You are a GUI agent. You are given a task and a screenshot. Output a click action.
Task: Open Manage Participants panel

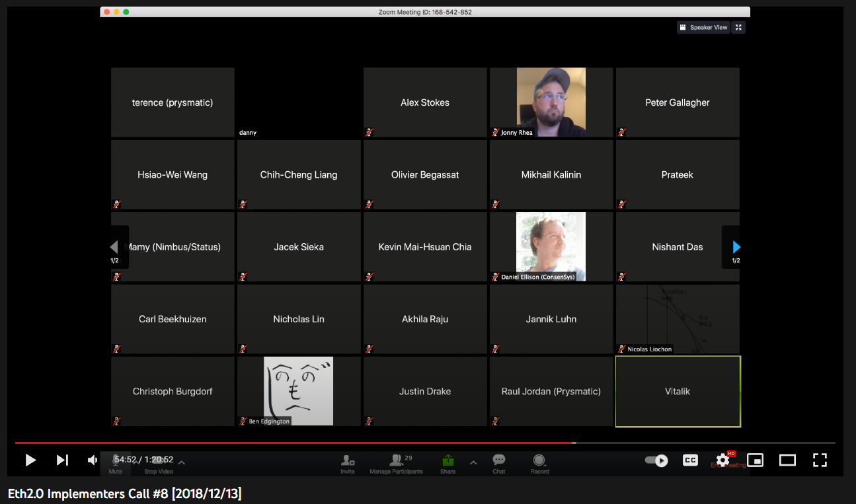tap(396, 462)
